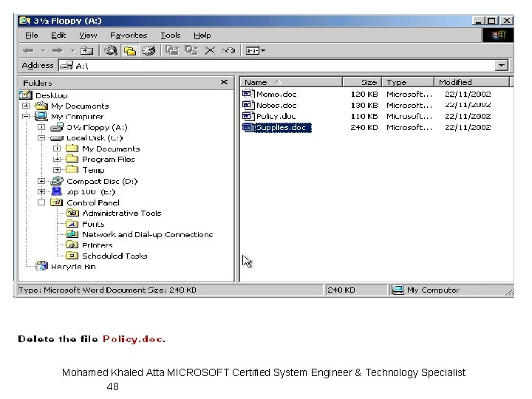Select the Compact Disc (D:) icon

(57, 181)
